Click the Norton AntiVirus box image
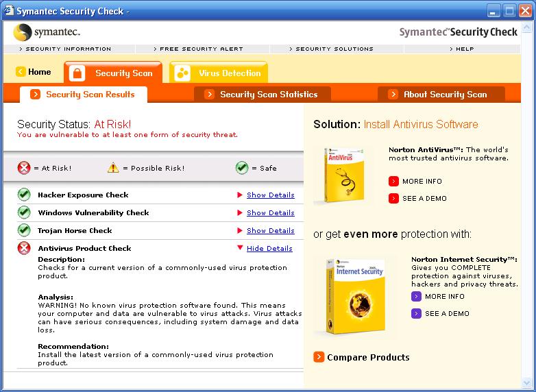536x392 pixels. [343, 175]
